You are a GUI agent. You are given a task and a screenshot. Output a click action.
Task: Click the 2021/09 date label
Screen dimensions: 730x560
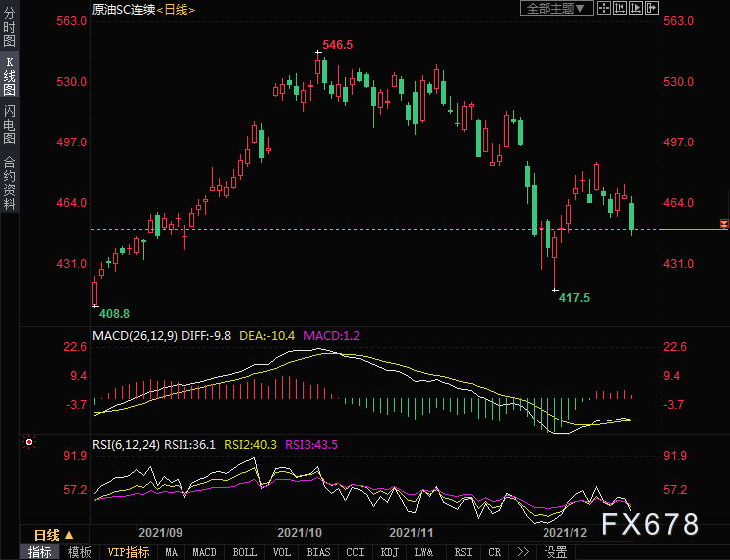pyautogui.click(x=161, y=533)
